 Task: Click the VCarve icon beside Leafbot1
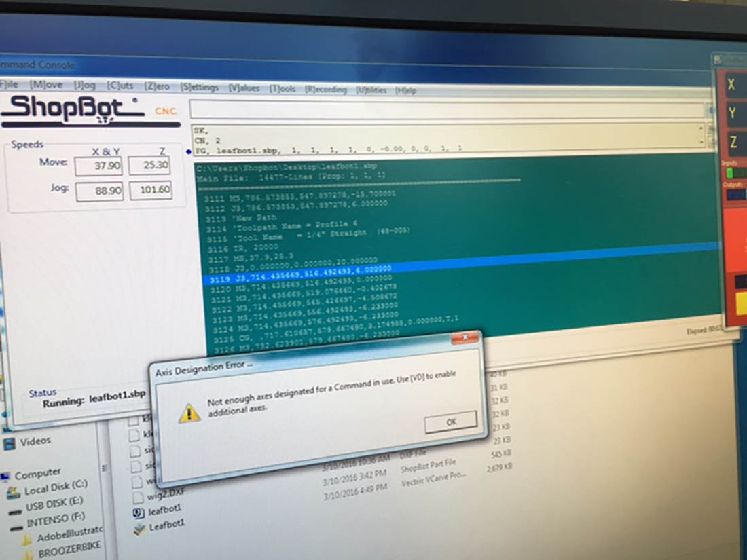click(140, 529)
